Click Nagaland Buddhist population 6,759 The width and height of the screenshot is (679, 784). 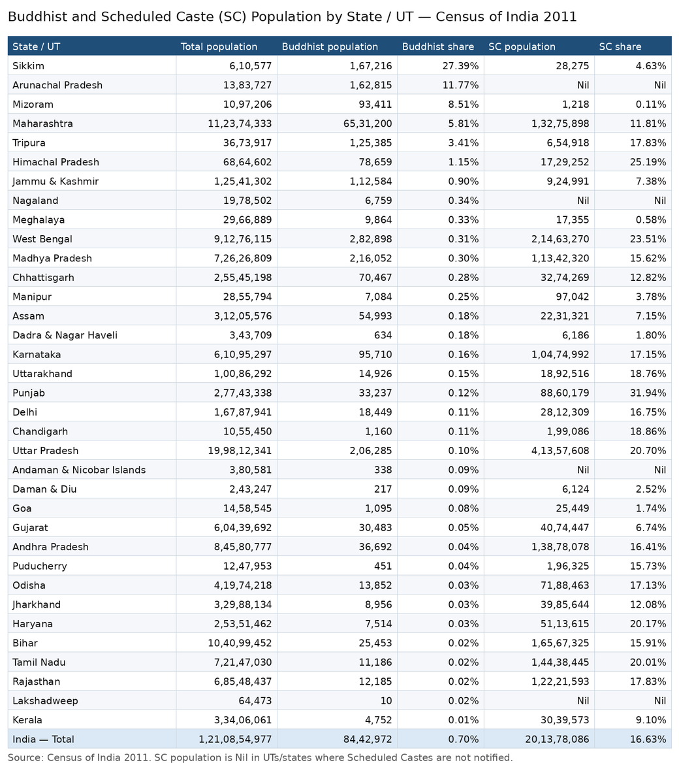point(337,201)
